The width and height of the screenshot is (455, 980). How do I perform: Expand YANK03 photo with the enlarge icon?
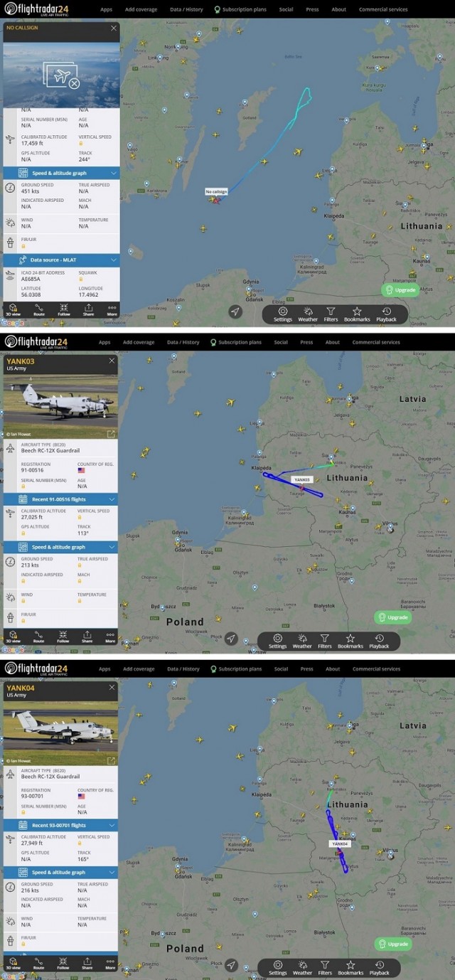[111, 434]
